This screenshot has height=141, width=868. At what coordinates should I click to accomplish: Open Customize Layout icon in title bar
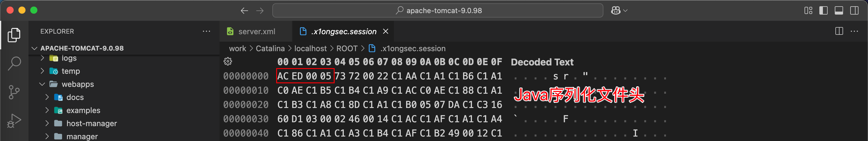coord(808,10)
